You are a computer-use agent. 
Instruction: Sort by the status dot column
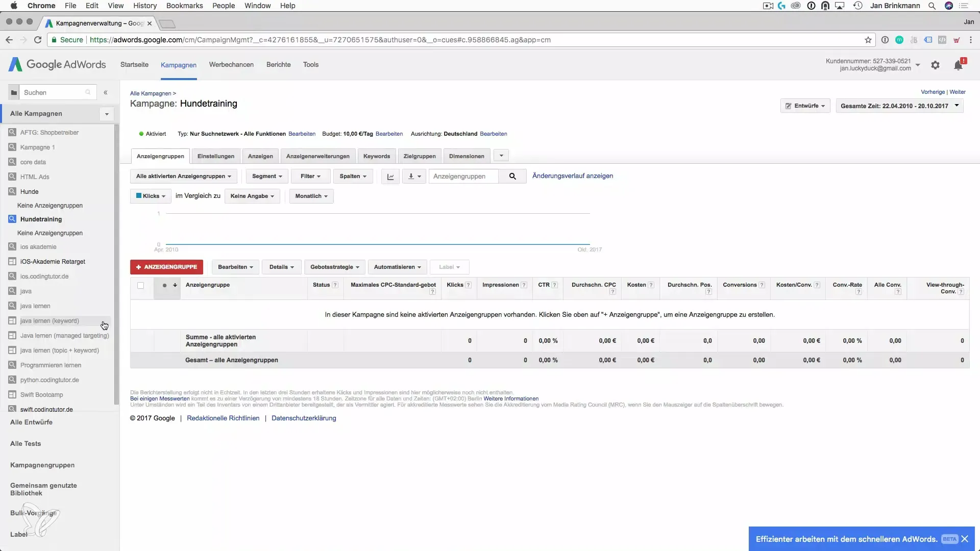click(x=164, y=286)
